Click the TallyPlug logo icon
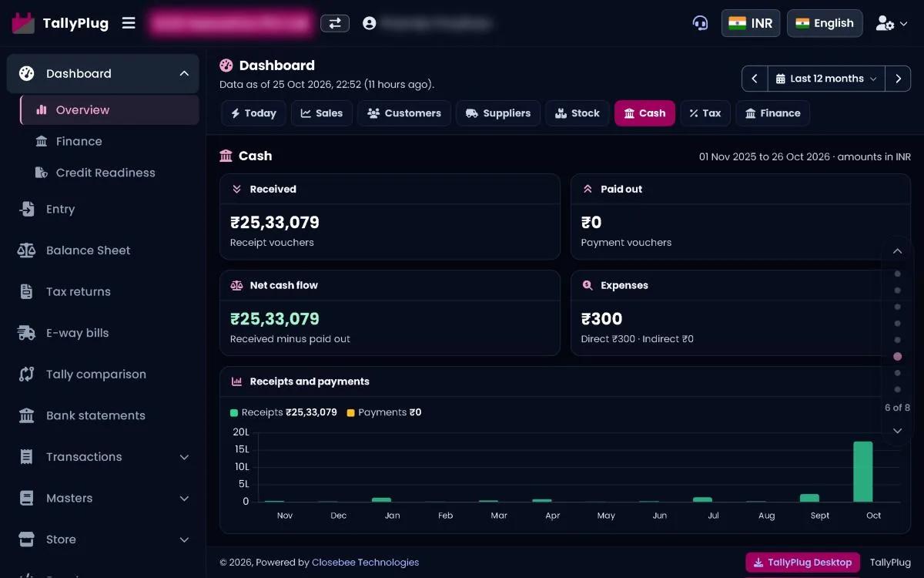The image size is (924, 578). pos(23,23)
